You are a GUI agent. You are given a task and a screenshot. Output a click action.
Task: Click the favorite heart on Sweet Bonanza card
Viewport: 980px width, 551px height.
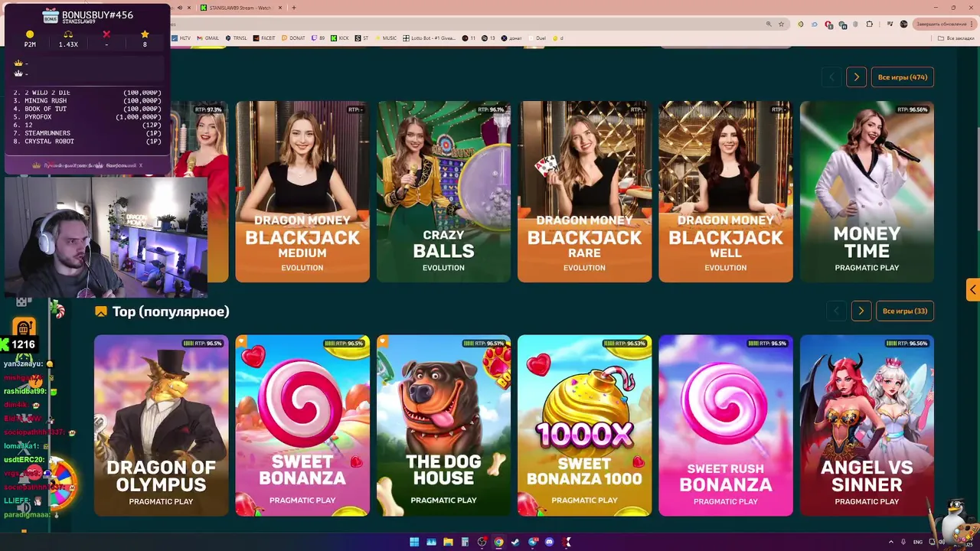pos(241,341)
